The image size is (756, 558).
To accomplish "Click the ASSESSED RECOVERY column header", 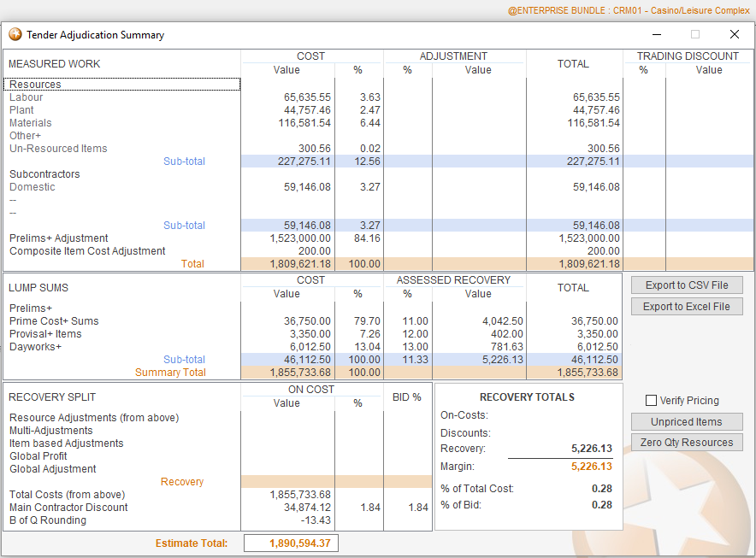I will tap(453, 280).
